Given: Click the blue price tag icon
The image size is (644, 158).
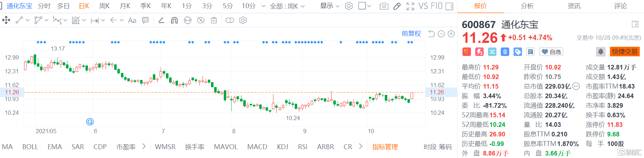Looking at the screenshot, I should 518,52.
